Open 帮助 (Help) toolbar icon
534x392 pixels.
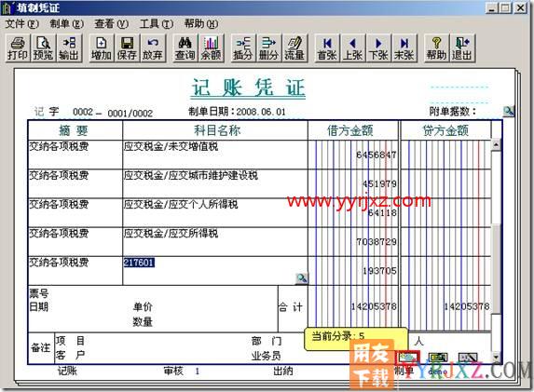pos(436,48)
